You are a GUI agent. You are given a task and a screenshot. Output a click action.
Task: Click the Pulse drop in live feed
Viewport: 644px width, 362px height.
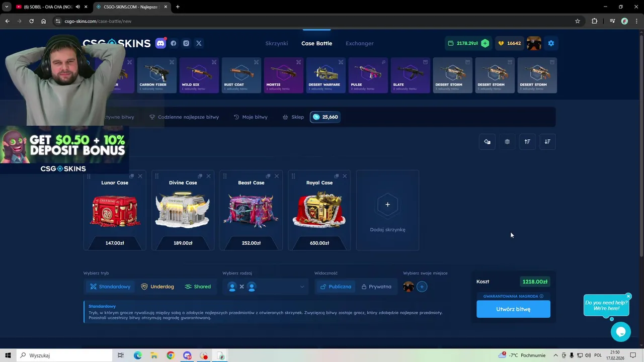[368, 75]
